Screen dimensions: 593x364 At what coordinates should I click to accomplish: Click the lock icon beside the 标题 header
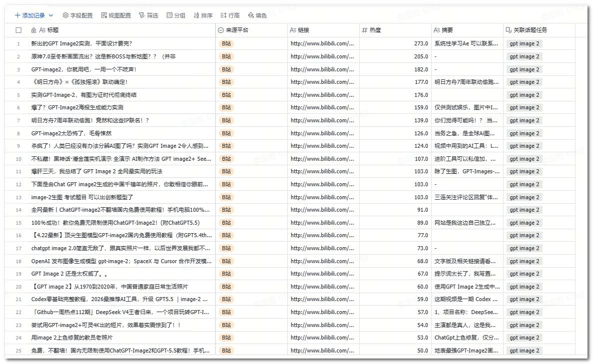click(x=33, y=30)
